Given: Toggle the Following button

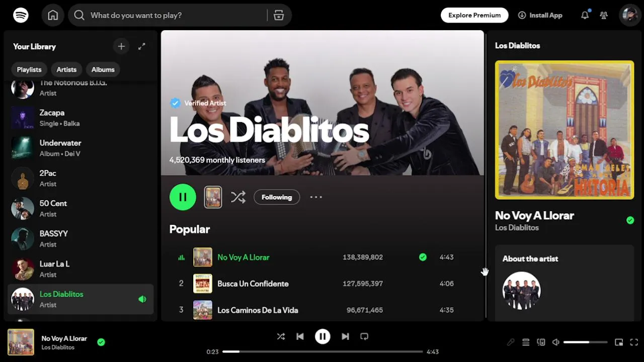Looking at the screenshot, I should point(277,197).
